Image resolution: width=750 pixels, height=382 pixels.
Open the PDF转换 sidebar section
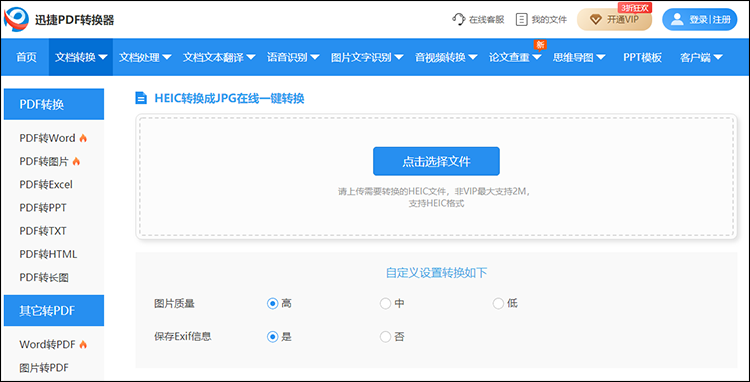(54, 104)
